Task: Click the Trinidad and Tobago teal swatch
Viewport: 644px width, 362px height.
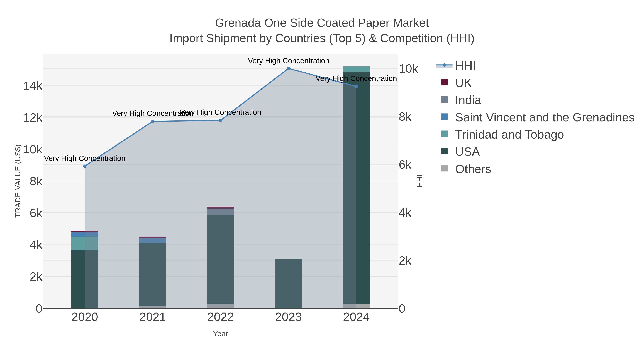Action: [x=444, y=134]
